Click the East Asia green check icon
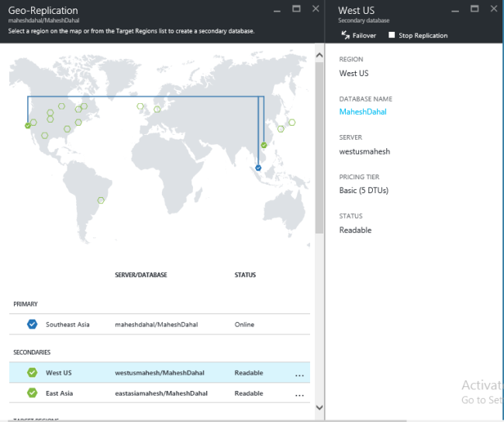 pyautogui.click(x=32, y=393)
